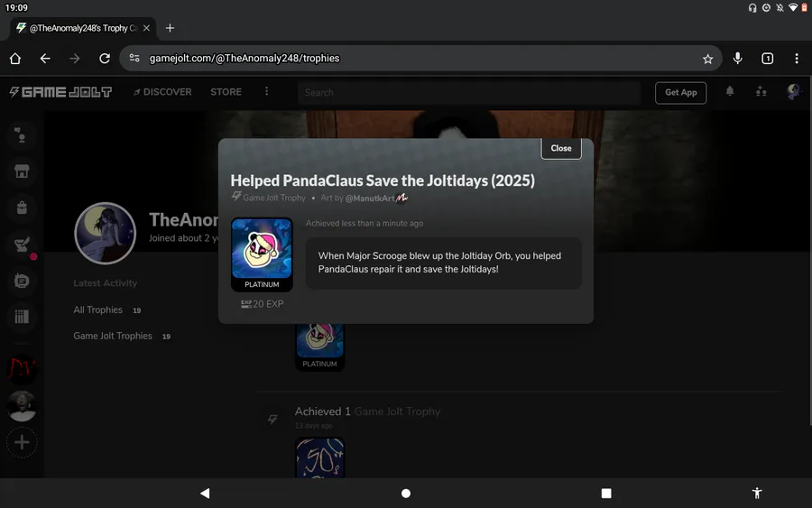Open the sidebar library icon
This screenshot has width=812, height=508.
click(22, 317)
